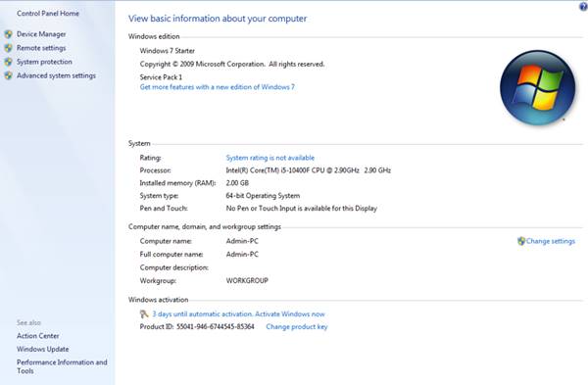The image size is (588, 385).
Task: Open System protection settings
Action: tap(44, 62)
